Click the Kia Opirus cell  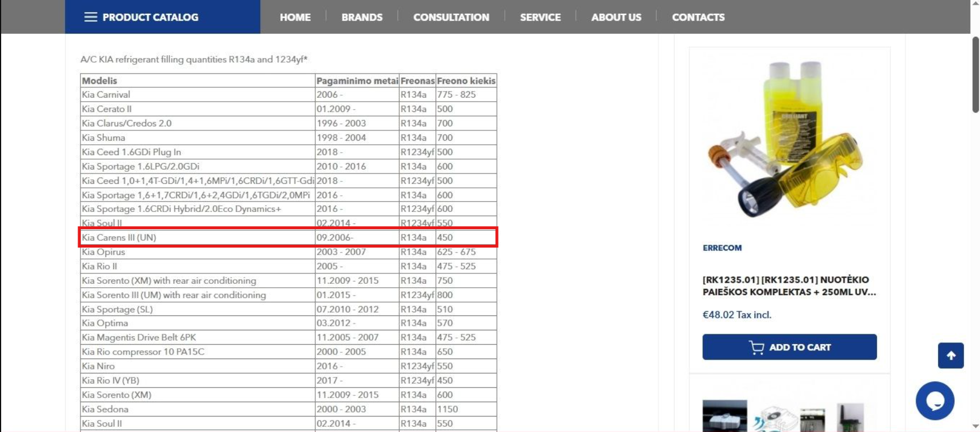coord(198,252)
